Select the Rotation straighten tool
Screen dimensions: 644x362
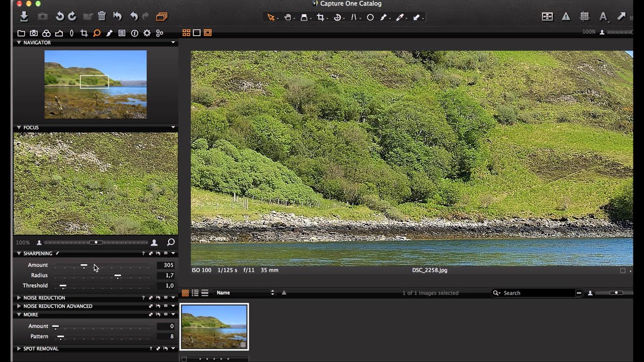pos(337,17)
